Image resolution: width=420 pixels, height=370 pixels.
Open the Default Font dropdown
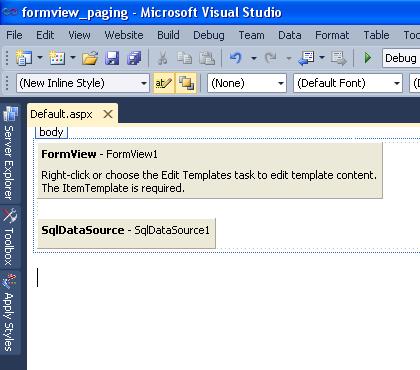pos(348,83)
